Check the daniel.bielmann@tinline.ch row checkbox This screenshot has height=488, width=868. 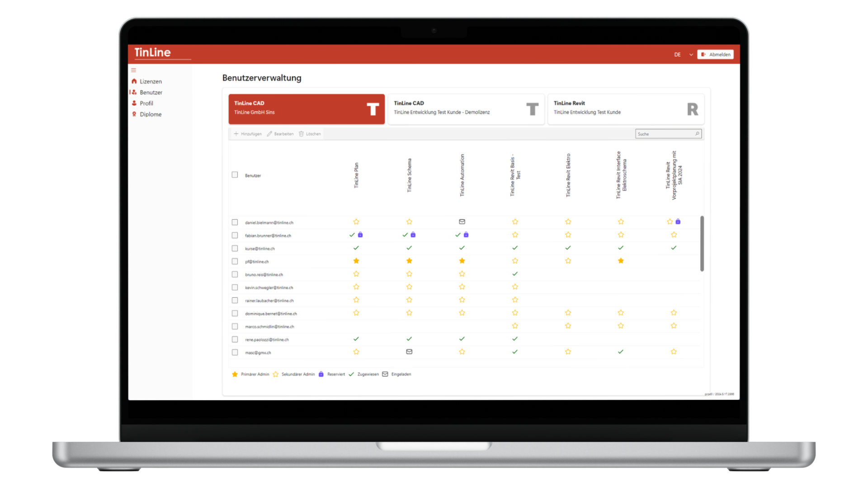(x=235, y=222)
